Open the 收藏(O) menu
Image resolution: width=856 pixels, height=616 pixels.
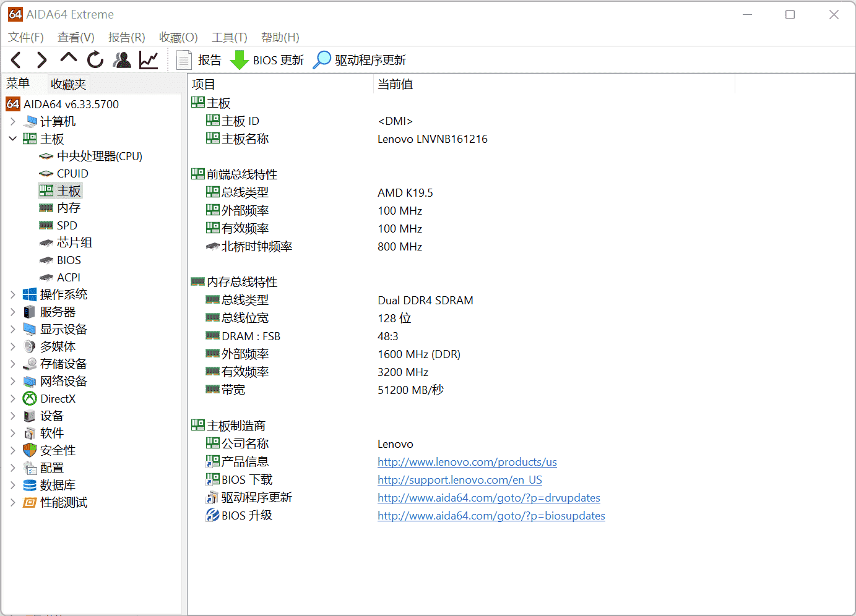click(178, 37)
